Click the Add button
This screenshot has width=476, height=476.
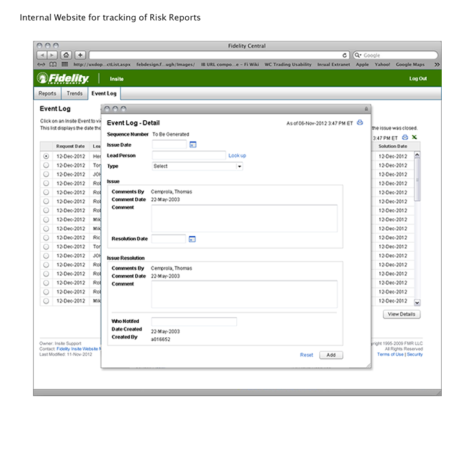(x=331, y=355)
